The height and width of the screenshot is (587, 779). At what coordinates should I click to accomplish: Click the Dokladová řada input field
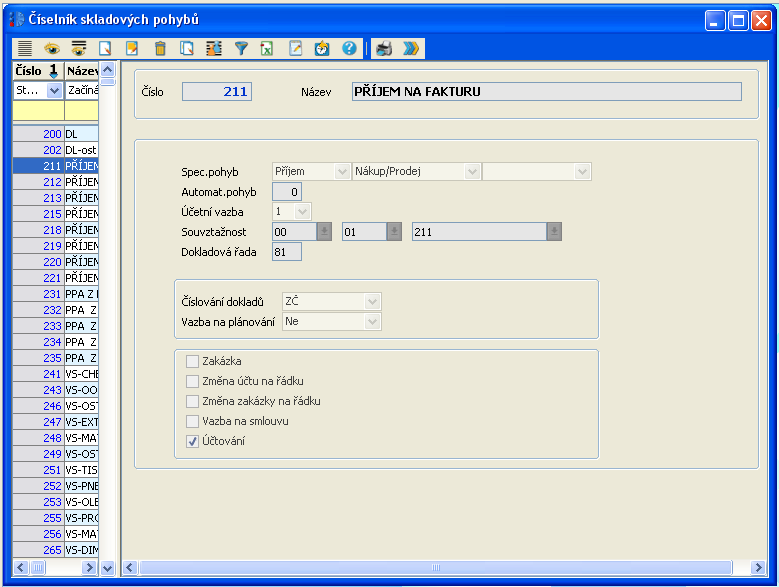pos(287,251)
